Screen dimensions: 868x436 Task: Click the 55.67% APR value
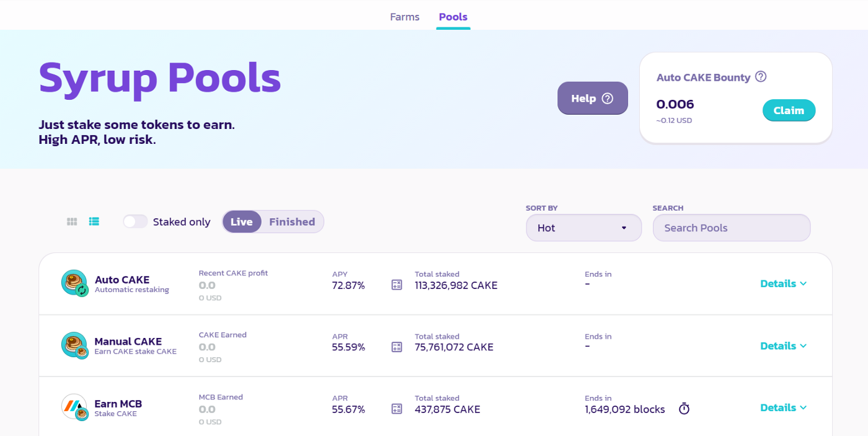pos(348,409)
